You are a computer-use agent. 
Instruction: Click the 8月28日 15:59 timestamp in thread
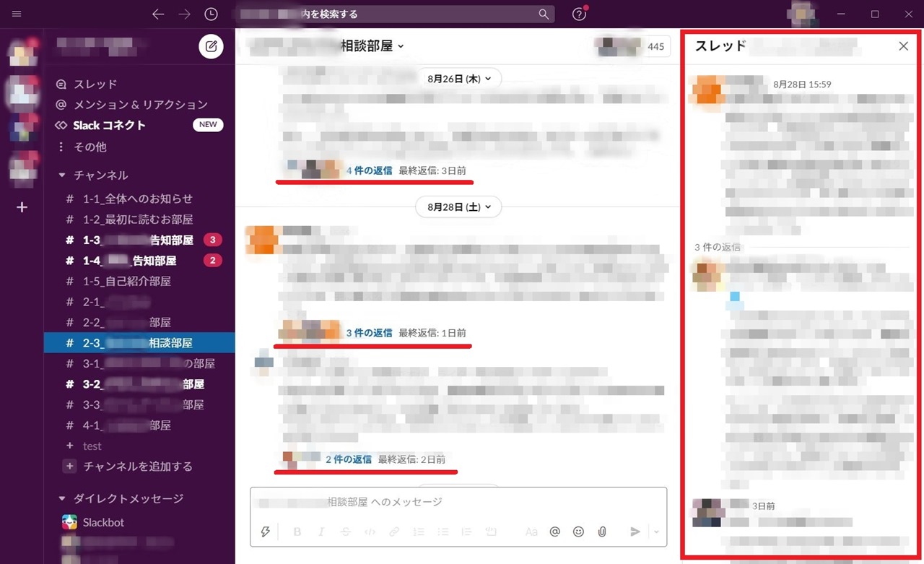(802, 84)
